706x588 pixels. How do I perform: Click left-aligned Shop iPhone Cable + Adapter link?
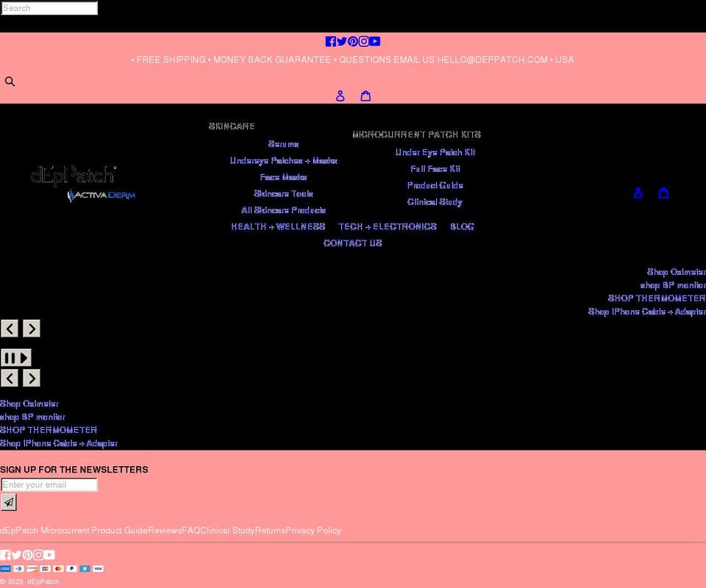[x=59, y=443]
